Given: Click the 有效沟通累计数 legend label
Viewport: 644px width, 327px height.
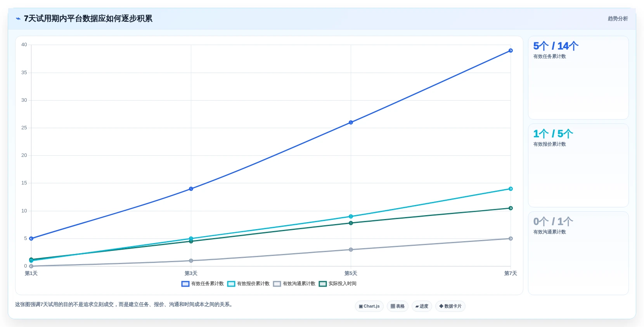Looking at the screenshot, I should coord(299,284).
